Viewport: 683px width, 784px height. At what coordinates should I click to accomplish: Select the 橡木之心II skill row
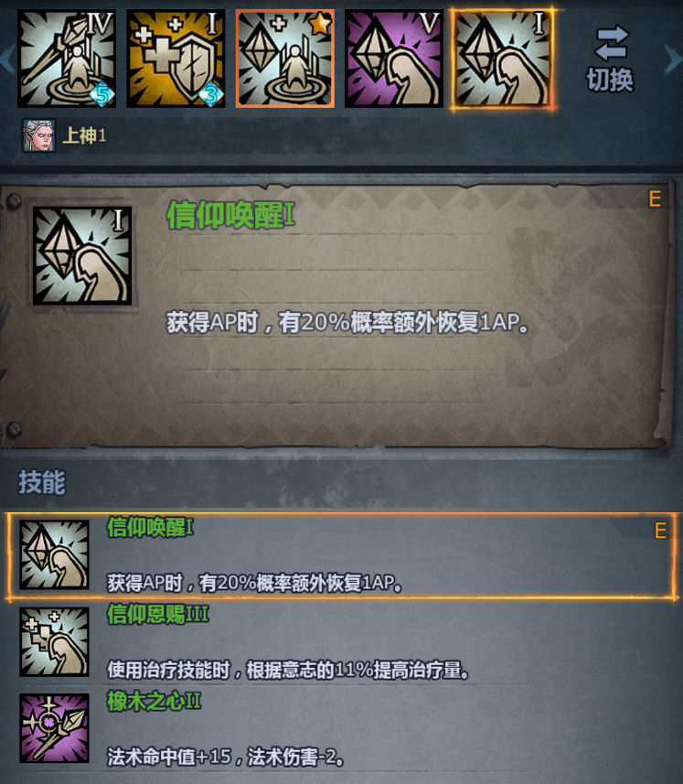[342, 728]
